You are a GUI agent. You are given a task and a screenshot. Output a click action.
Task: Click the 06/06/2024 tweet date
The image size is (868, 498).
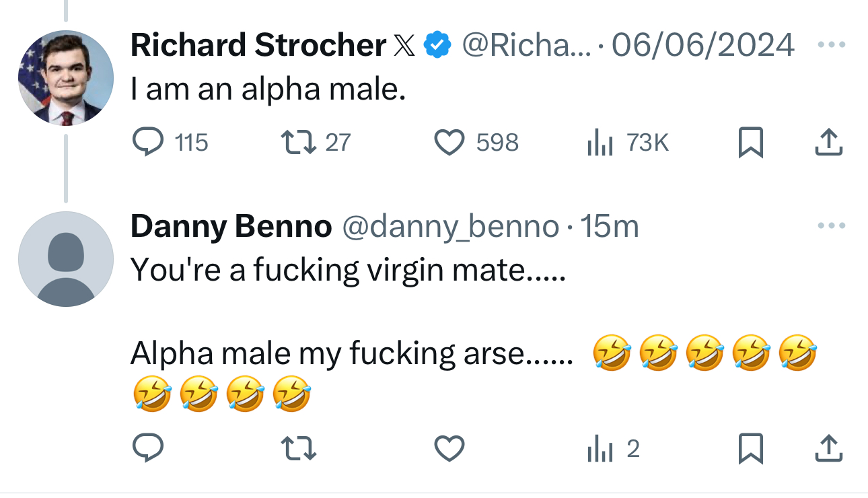tap(702, 45)
